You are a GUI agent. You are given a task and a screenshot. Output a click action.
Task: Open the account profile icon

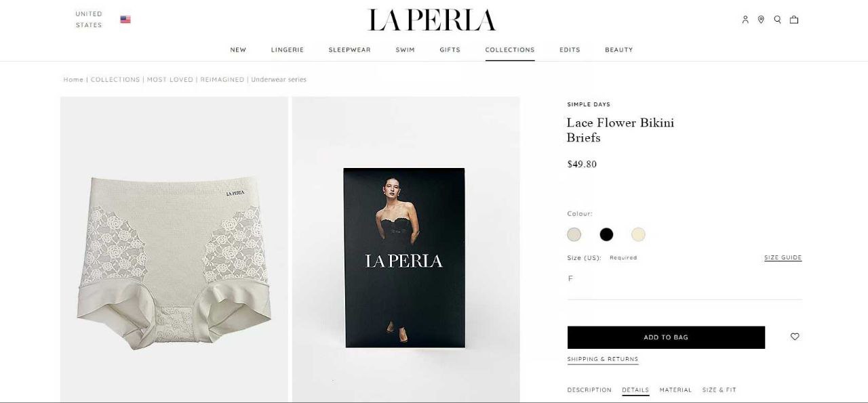[745, 20]
